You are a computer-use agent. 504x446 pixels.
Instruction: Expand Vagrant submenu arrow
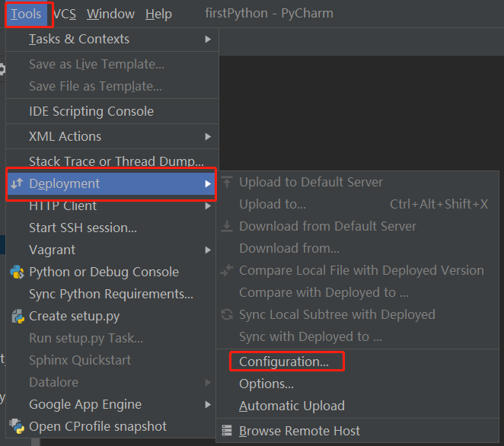(x=208, y=250)
